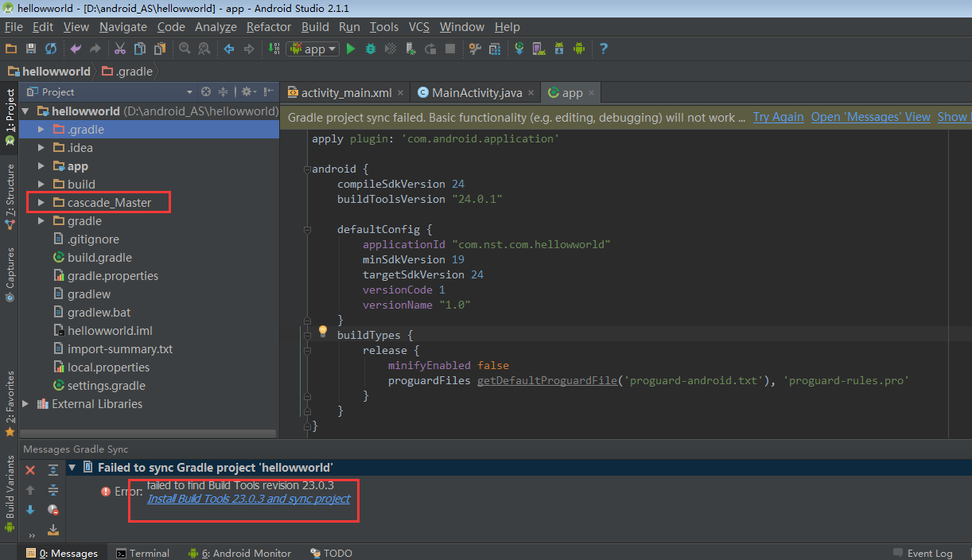Click the Cut scissors icon
This screenshot has height=560, width=972.
pyautogui.click(x=120, y=49)
